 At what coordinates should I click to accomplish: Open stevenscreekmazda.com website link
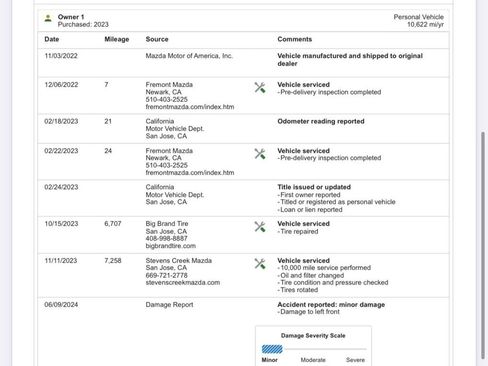183,283
